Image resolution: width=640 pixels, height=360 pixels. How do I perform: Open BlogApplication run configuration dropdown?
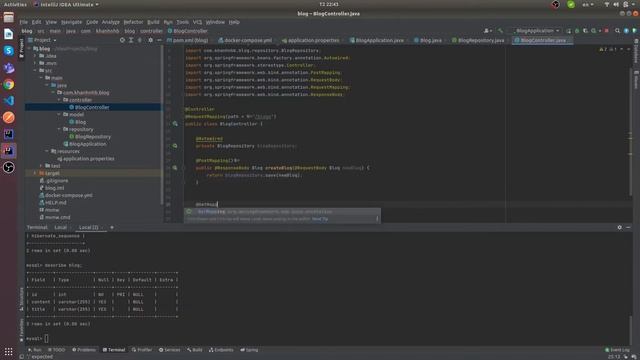pos(537,31)
